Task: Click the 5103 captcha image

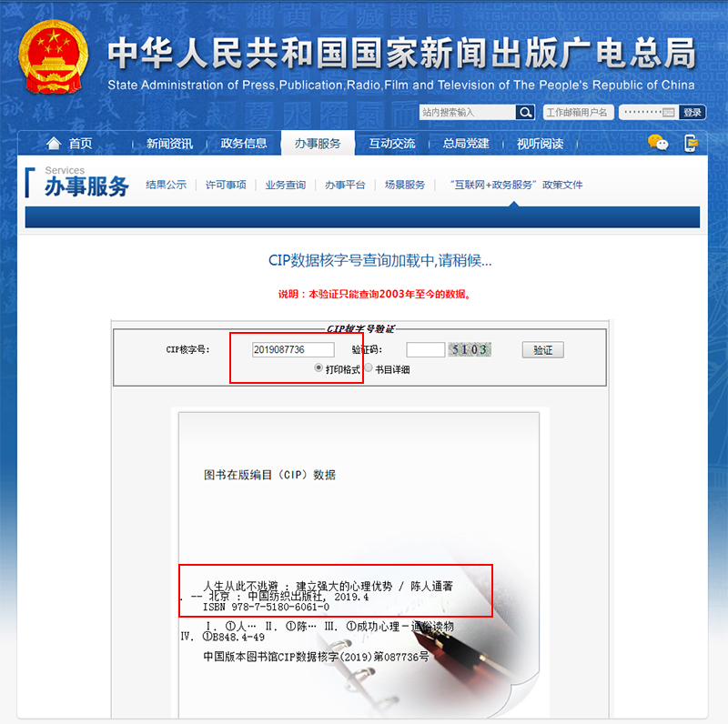Action: pyautogui.click(x=470, y=349)
